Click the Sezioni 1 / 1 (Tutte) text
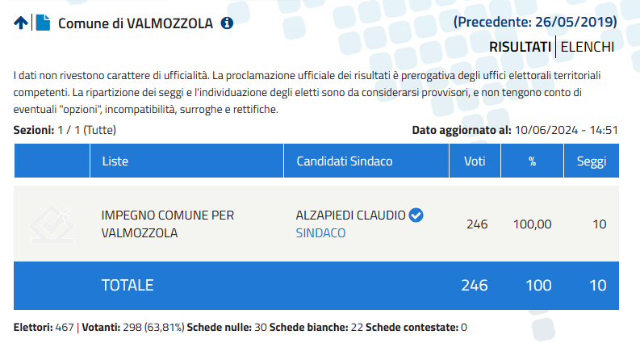The height and width of the screenshot is (364, 640). point(65,130)
